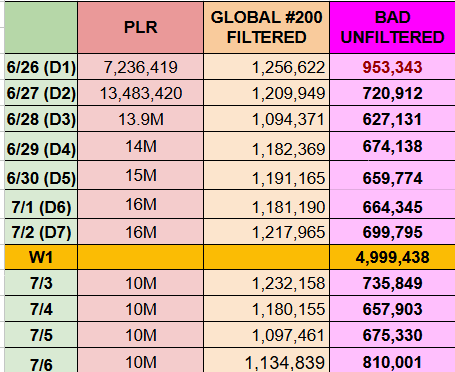Select PLR cell 15M
This screenshot has width=455, height=372.
click(x=140, y=175)
